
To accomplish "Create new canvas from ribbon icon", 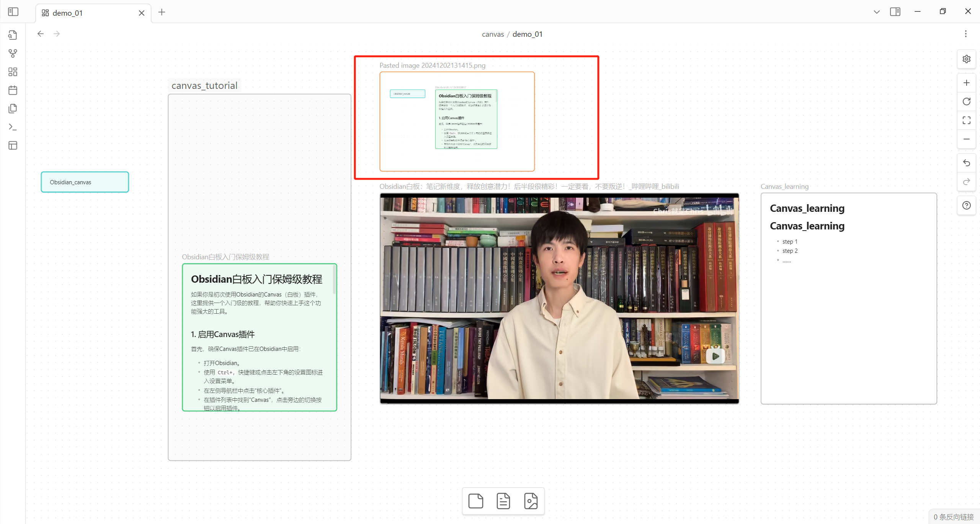I will pos(13,72).
